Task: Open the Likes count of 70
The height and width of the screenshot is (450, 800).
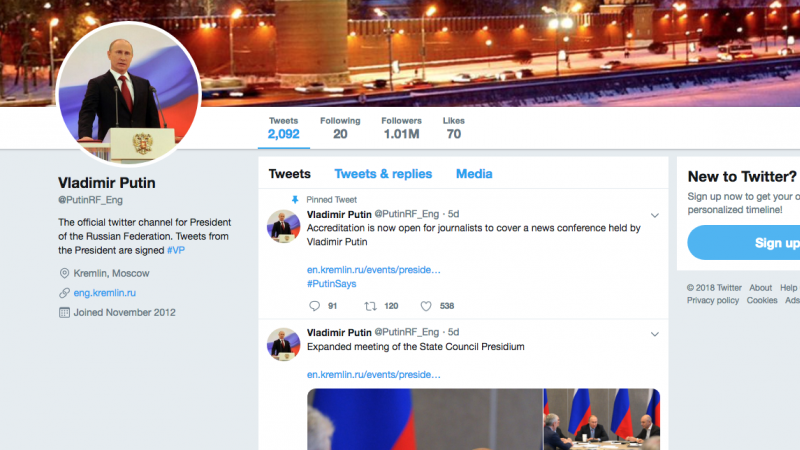Action: (454, 128)
